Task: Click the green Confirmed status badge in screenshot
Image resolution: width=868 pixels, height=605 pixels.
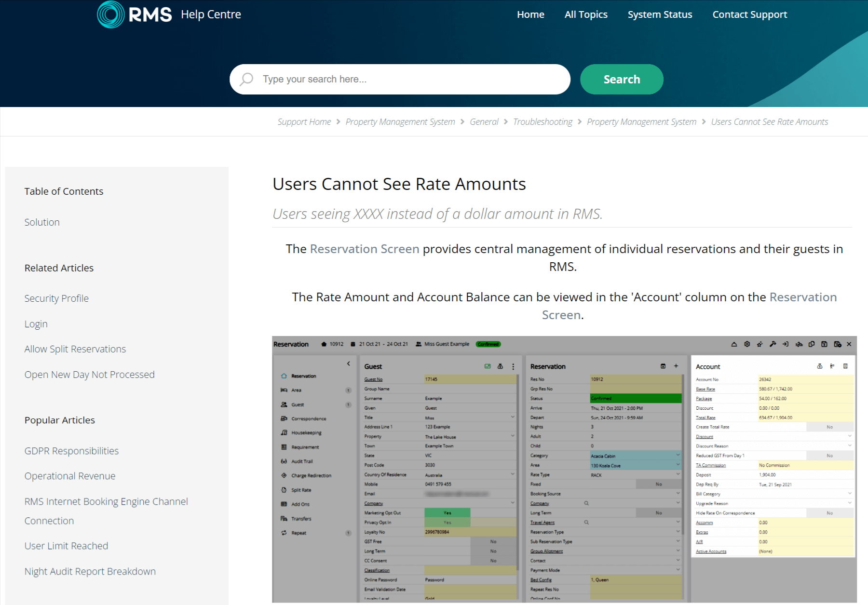Action: (488, 344)
